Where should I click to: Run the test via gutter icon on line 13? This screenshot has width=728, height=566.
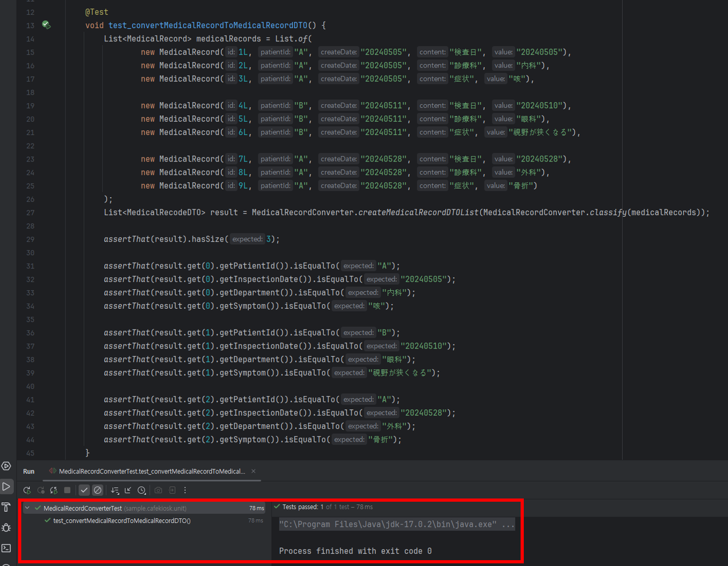[46, 25]
